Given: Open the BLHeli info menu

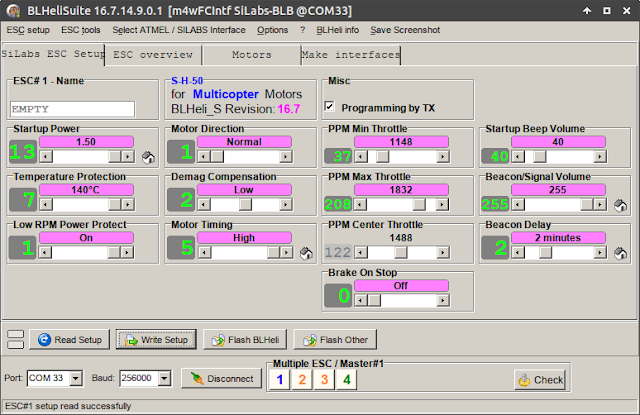Looking at the screenshot, I should 338,30.
